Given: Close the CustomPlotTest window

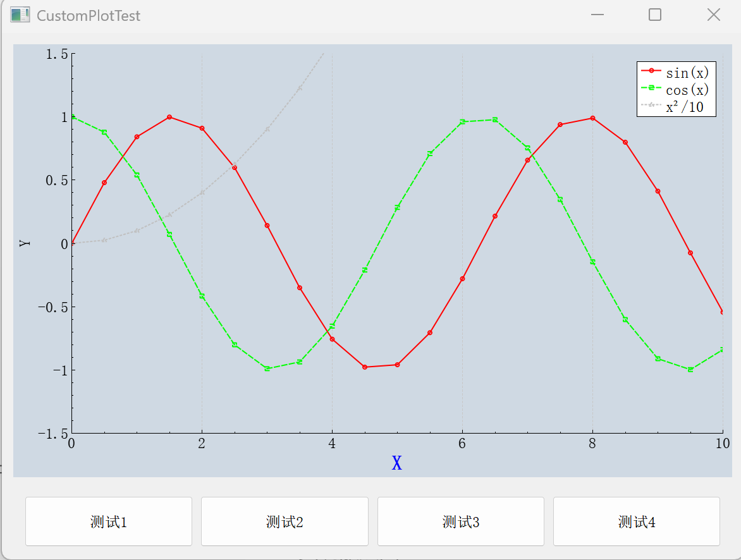Looking at the screenshot, I should 714,15.
